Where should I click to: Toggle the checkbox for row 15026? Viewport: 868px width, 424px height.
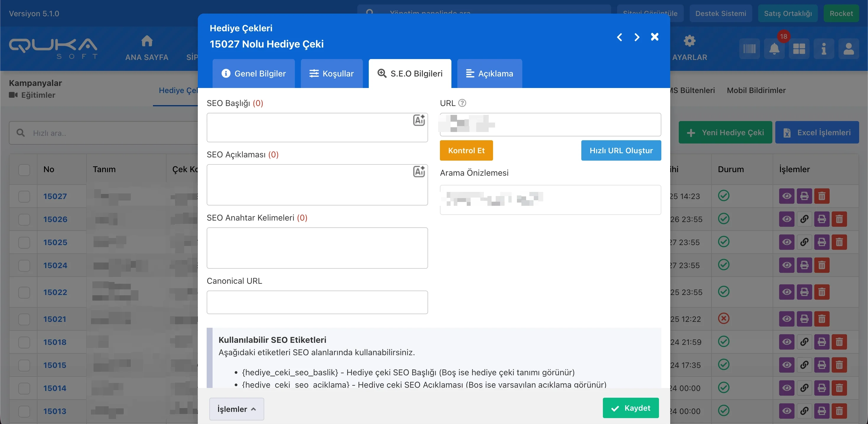[24, 219]
